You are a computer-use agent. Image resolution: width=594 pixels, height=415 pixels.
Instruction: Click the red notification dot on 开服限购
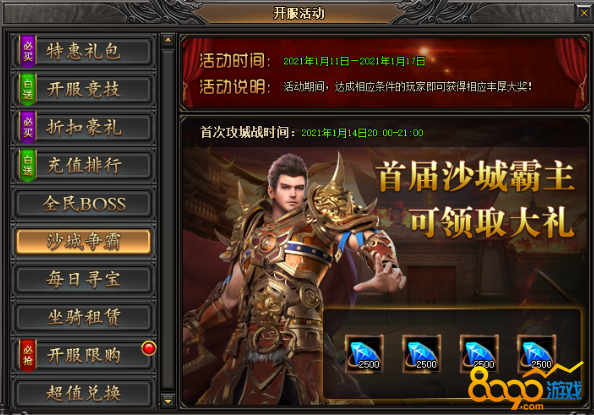(x=148, y=348)
